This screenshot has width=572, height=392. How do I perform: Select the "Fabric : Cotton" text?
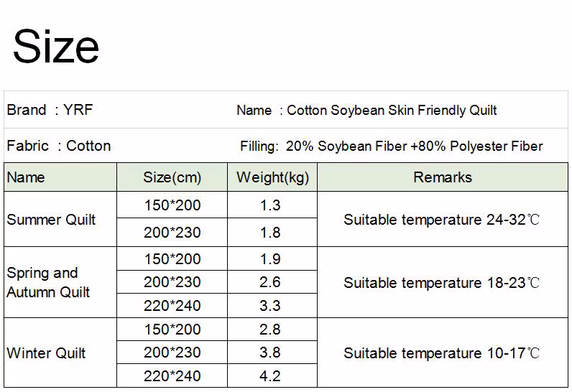coord(59,146)
